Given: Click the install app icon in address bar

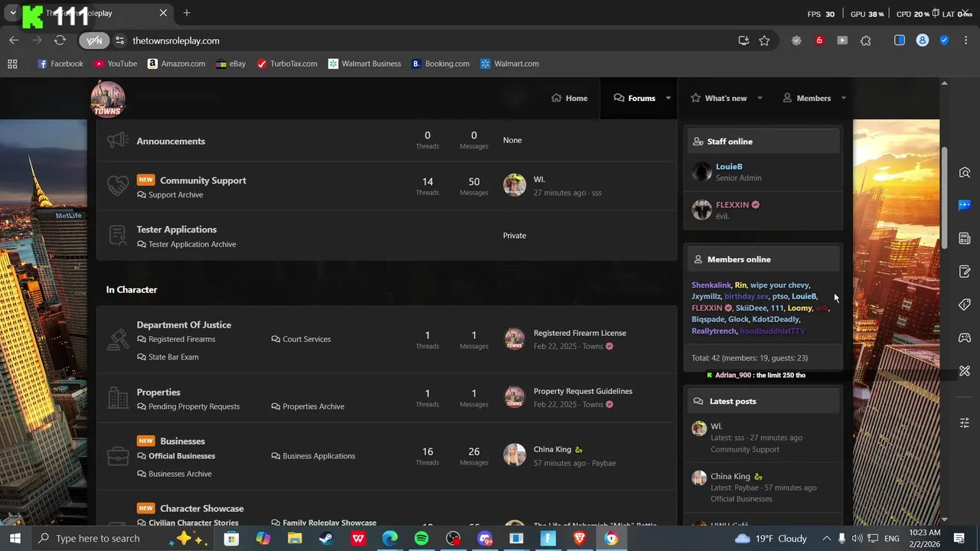Looking at the screenshot, I should click(743, 41).
